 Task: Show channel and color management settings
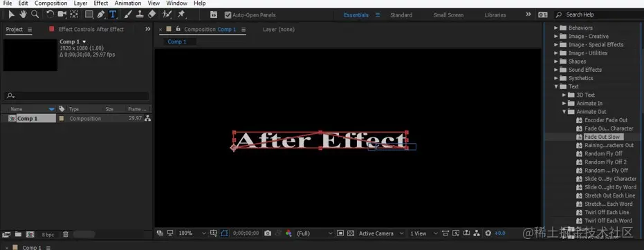(288, 233)
